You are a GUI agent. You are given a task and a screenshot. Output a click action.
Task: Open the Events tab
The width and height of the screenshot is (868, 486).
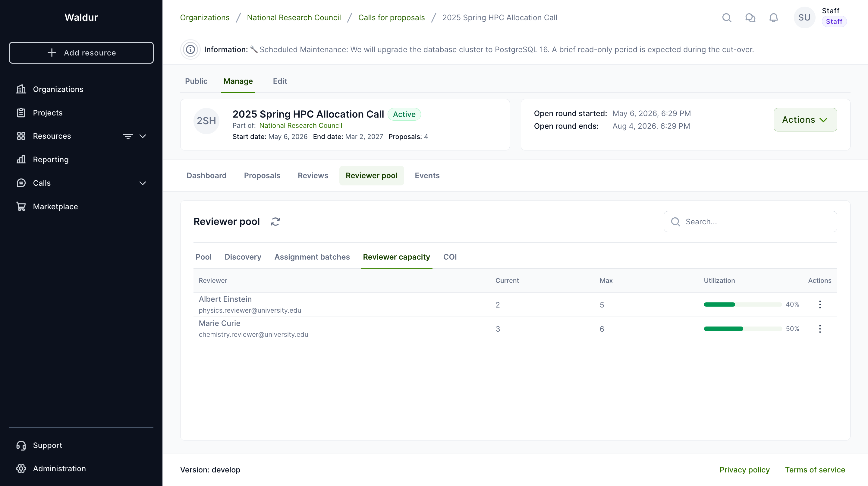[x=427, y=175]
